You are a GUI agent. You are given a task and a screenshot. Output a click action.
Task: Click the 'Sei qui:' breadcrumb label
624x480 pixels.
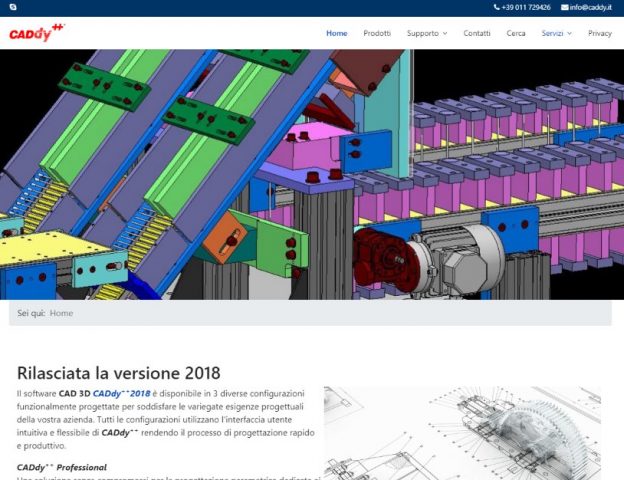pos(31,313)
